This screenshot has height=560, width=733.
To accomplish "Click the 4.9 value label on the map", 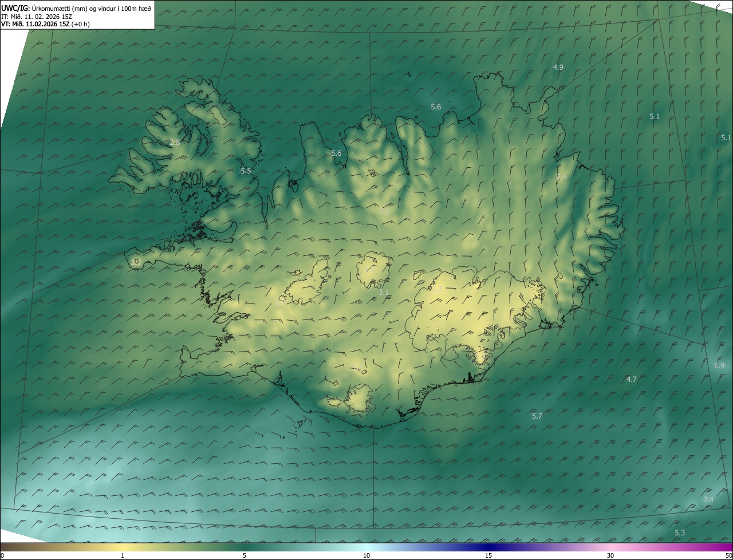I will pyautogui.click(x=558, y=67).
